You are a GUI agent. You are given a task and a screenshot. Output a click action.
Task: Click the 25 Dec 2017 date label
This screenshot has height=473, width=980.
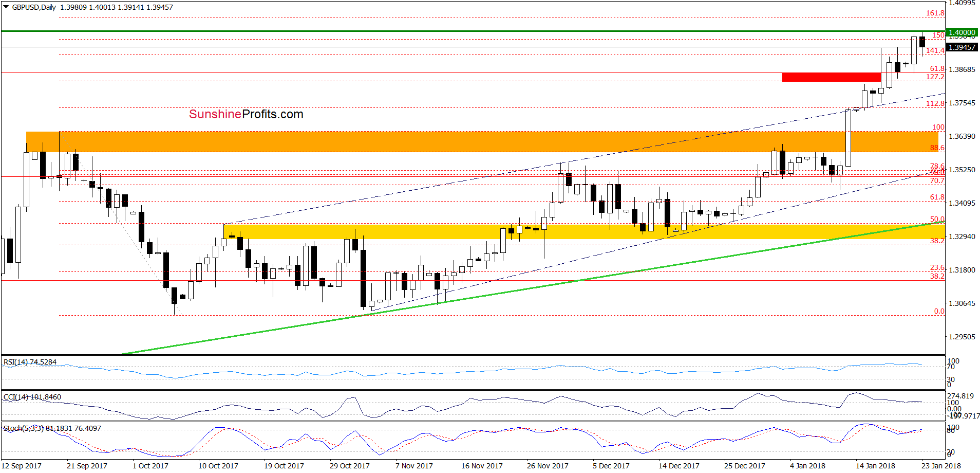point(745,466)
